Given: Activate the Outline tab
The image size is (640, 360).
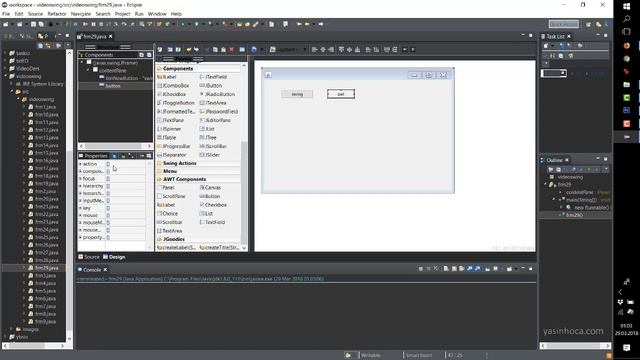Looking at the screenshot, I should click(554, 160).
